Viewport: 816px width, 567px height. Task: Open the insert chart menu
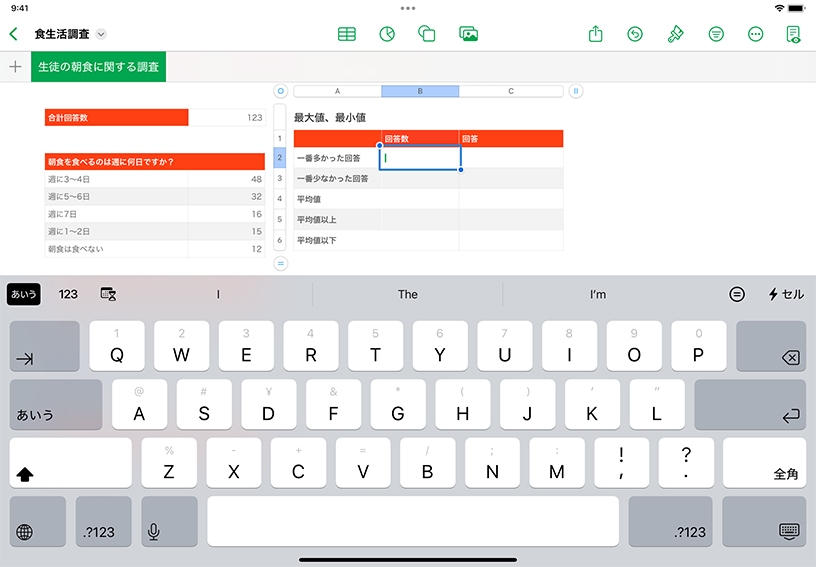tap(387, 34)
